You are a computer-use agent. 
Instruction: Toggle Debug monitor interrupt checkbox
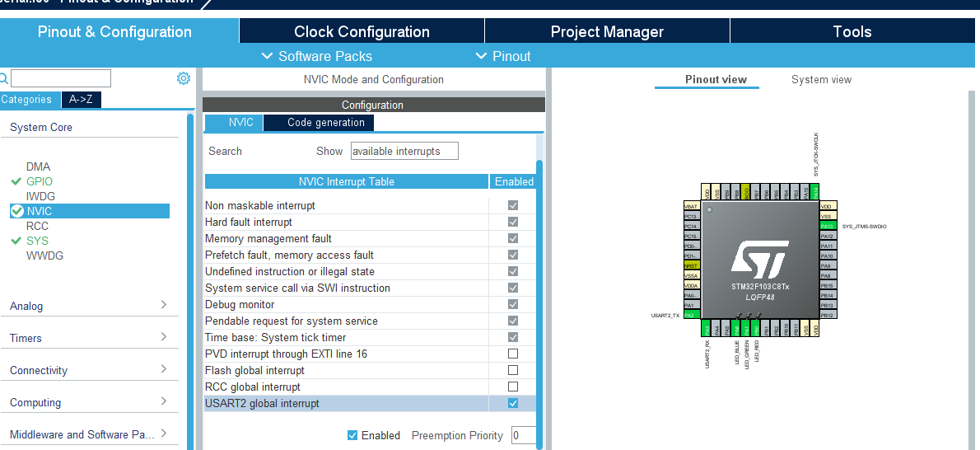tap(513, 304)
